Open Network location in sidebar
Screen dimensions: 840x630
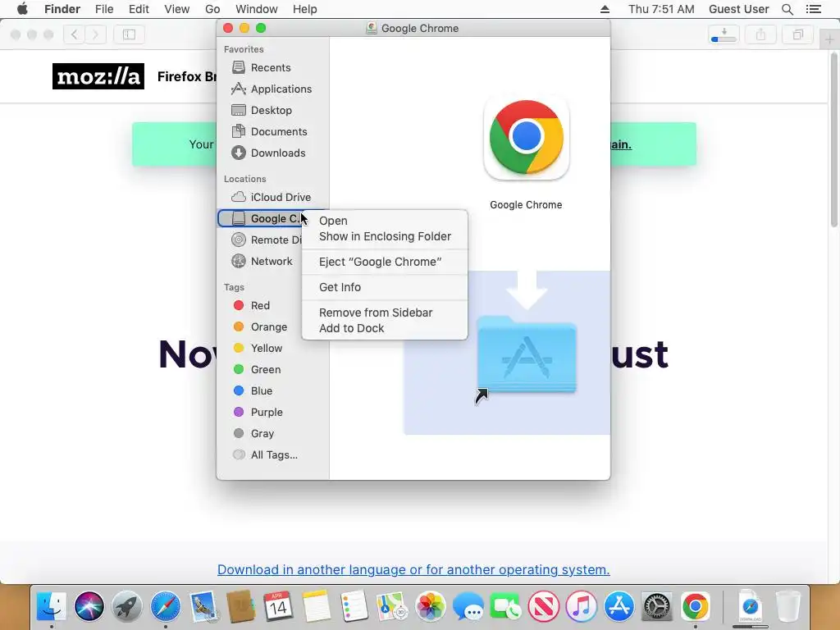[271, 262]
